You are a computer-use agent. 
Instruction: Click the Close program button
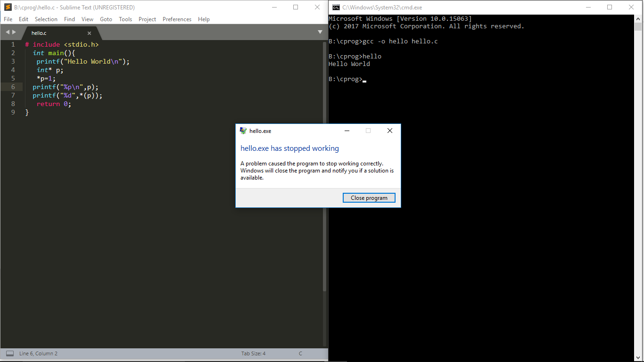[x=369, y=198]
